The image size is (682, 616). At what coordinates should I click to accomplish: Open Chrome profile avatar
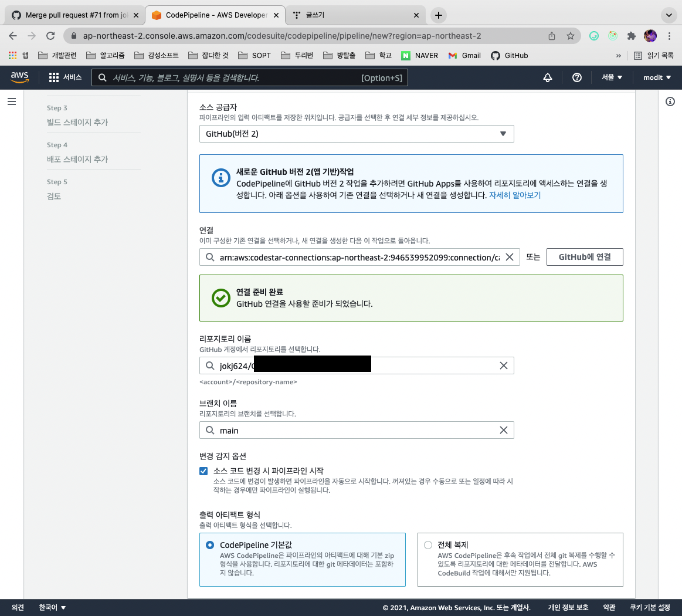click(650, 36)
